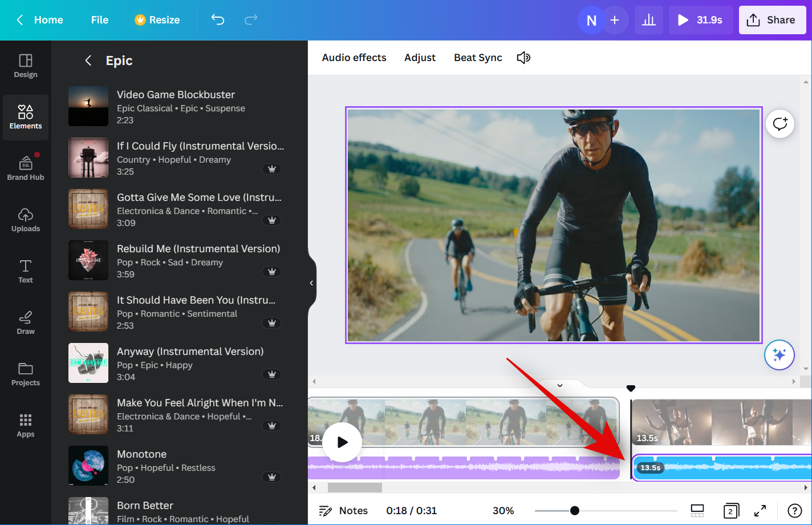Viewport: 812px width, 525px height.
Task: Click the Beat Sync button
Action: click(478, 58)
